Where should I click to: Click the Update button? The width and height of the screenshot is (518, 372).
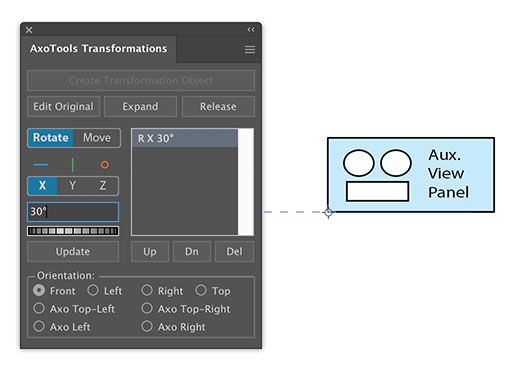pos(73,252)
